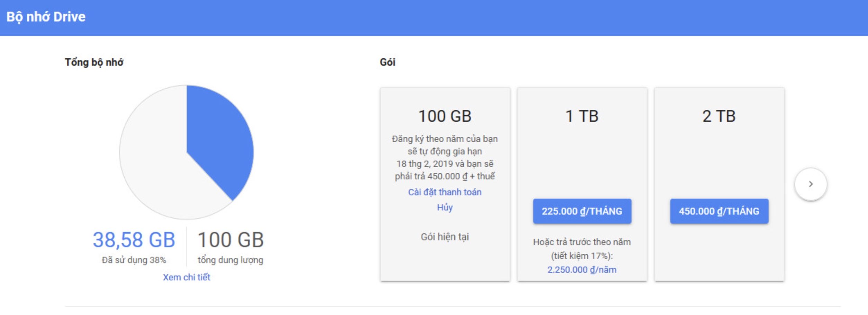Open the "Xem chi tiết" storage details link
This screenshot has width=868, height=315.
[187, 277]
